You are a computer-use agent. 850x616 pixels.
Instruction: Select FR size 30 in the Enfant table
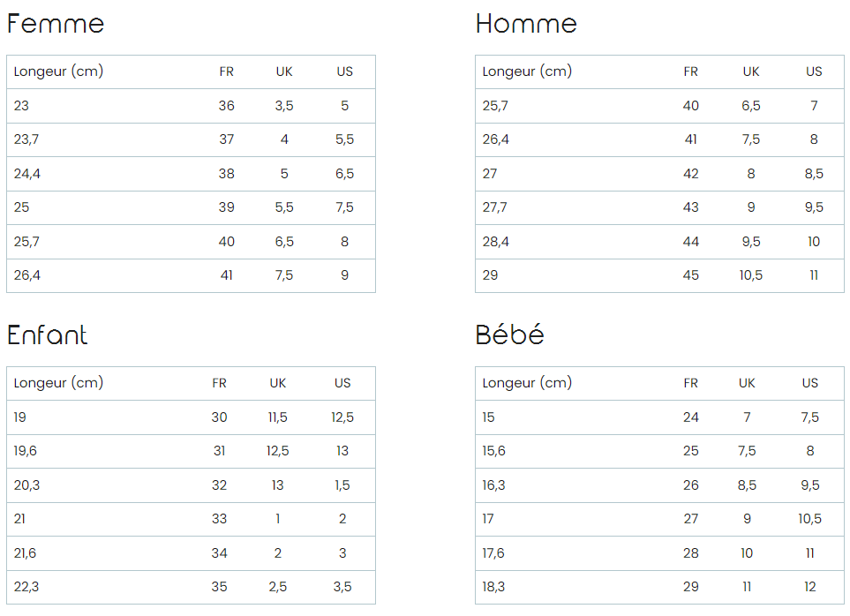[219, 417]
